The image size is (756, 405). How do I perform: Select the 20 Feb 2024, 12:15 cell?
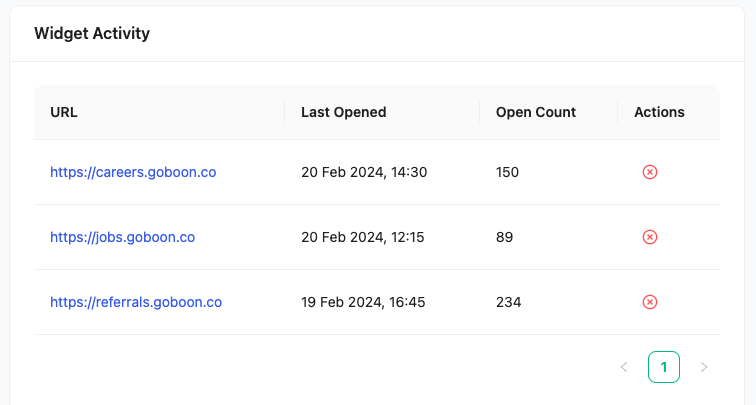coord(363,237)
